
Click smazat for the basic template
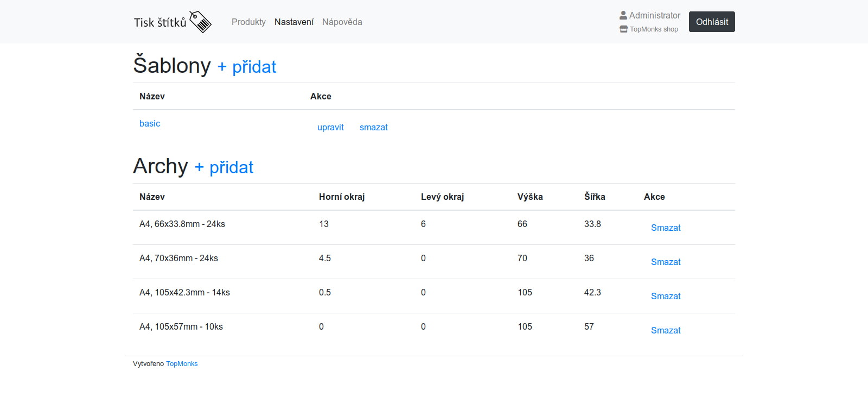pos(374,127)
